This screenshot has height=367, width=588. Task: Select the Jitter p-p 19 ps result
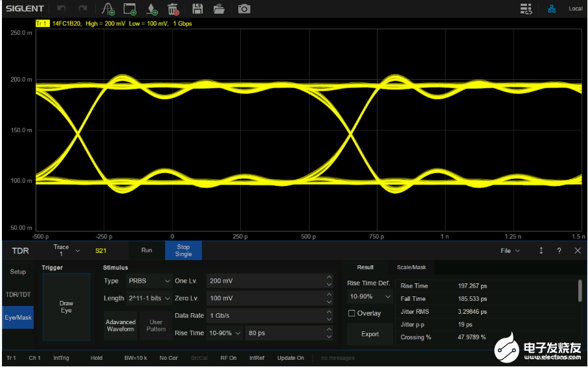tap(487, 325)
